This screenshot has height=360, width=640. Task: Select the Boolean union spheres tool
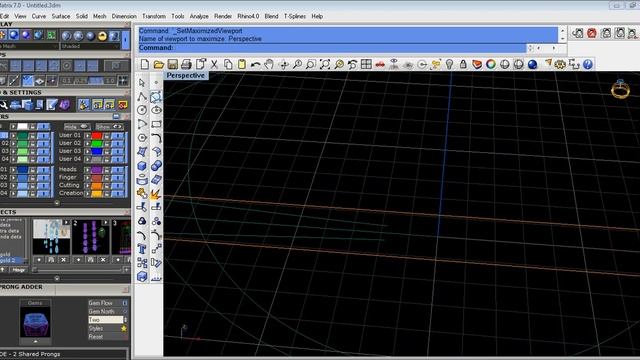tap(156, 166)
